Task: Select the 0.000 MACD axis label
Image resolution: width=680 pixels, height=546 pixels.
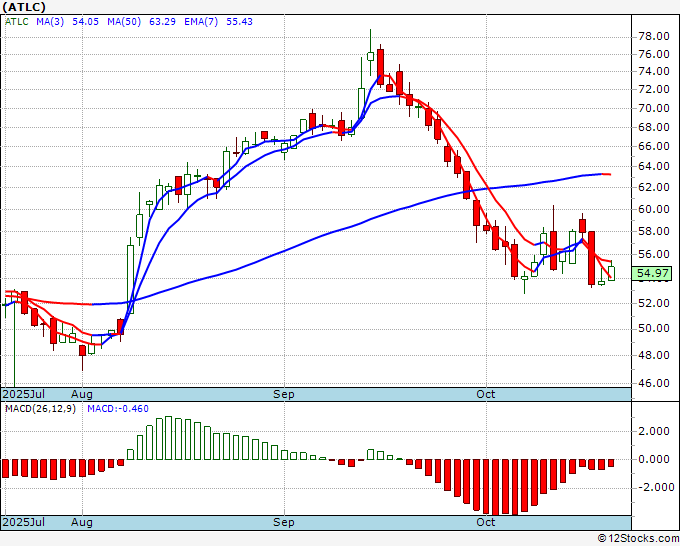Action: (654, 459)
